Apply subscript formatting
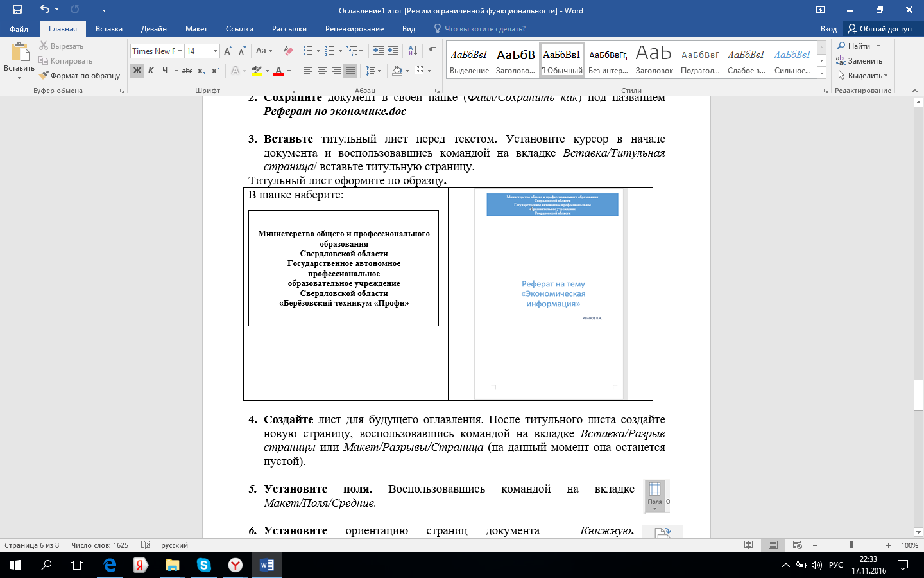 coord(201,71)
